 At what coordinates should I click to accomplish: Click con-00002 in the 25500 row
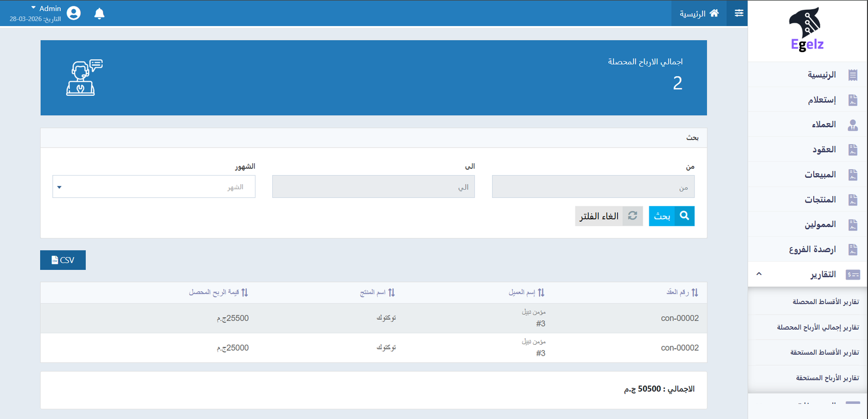click(x=680, y=318)
